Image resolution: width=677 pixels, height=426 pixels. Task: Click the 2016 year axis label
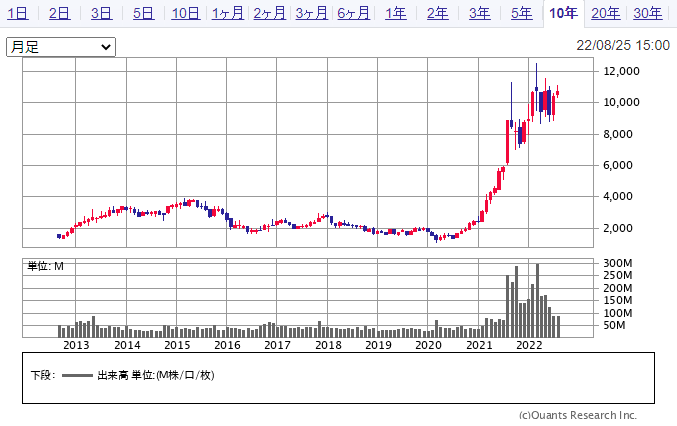click(x=228, y=345)
